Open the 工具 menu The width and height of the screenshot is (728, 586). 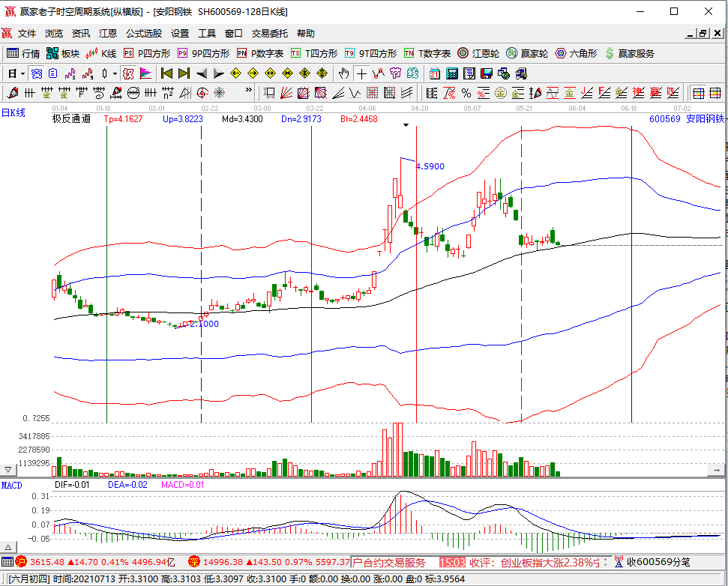tap(207, 34)
